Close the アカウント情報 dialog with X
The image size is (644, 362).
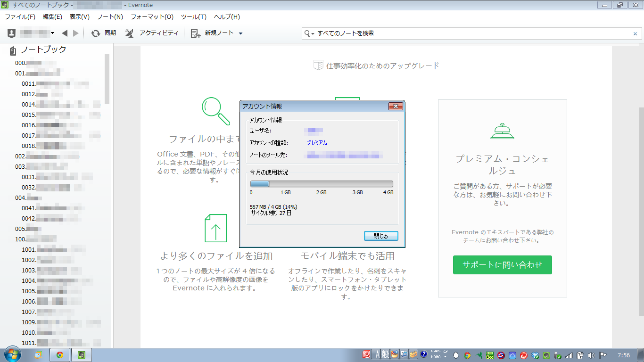coord(395,107)
